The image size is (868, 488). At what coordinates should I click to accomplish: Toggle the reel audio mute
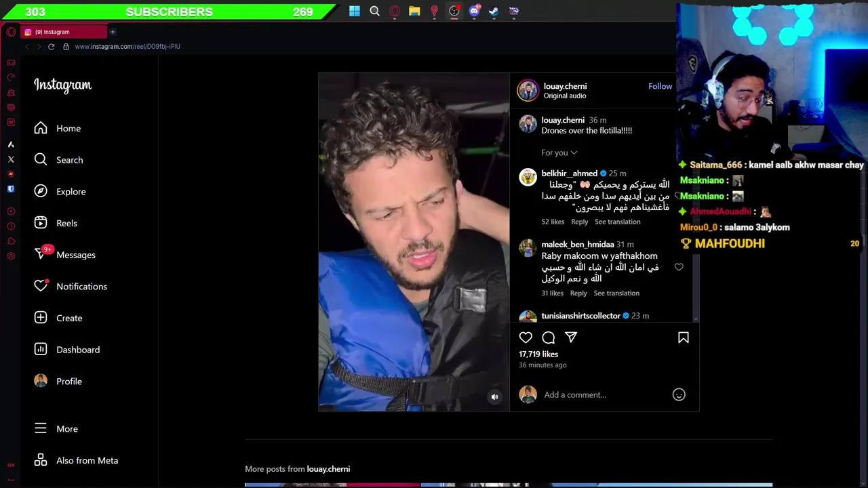(494, 397)
